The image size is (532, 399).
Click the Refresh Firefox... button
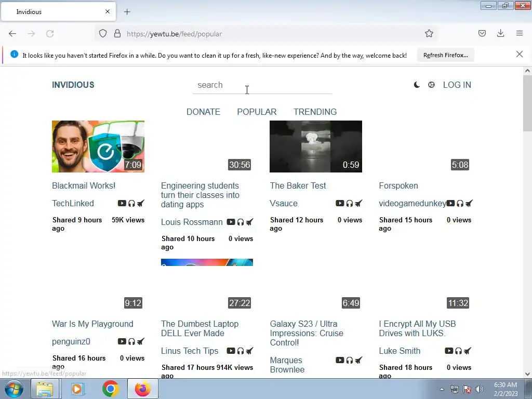coord(445,55)
